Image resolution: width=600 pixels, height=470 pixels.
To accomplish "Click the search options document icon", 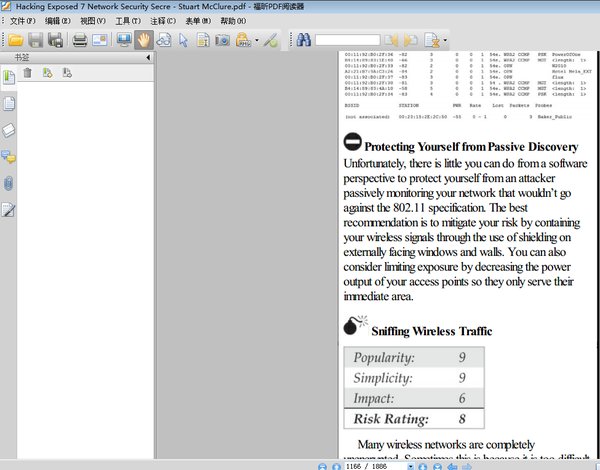I will pyautogui.click(x=432, y=40).
